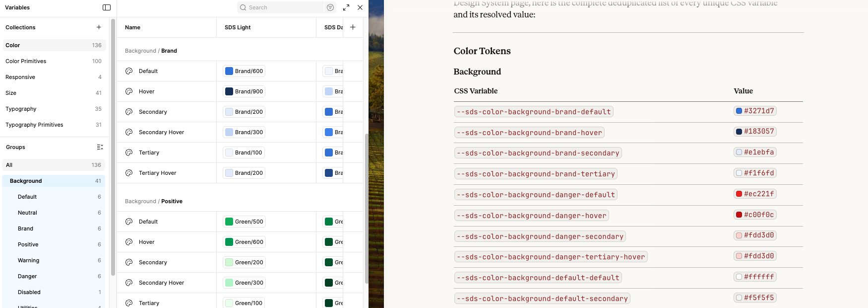Image resolution: width=868 pixels, height=308 pixels.
Task: Select the Background group
Action: coord(54,181)
